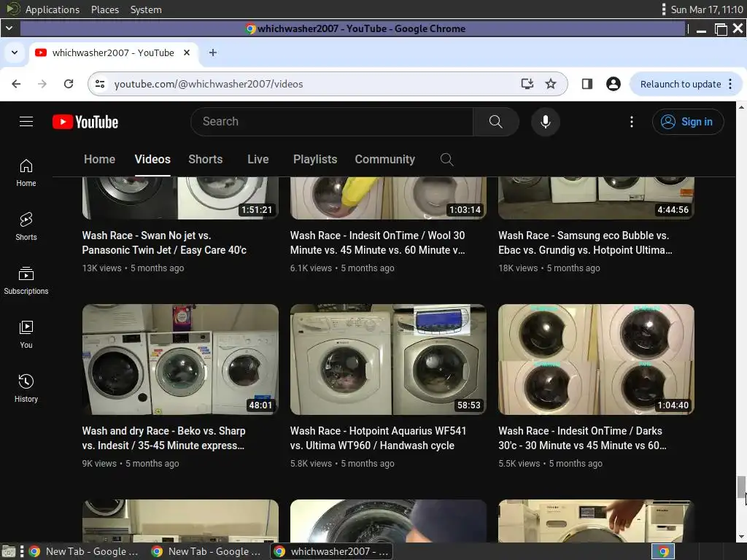
Task: Play the 1:04:40 thumbnail video
Action: point(596,359)
